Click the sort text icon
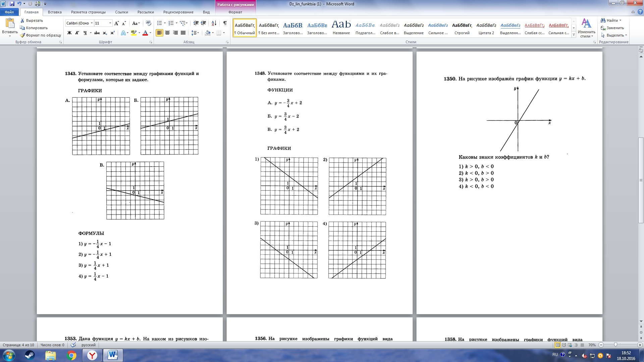The height and width of the screenshot is (362, 644). [x=214, y=23]
